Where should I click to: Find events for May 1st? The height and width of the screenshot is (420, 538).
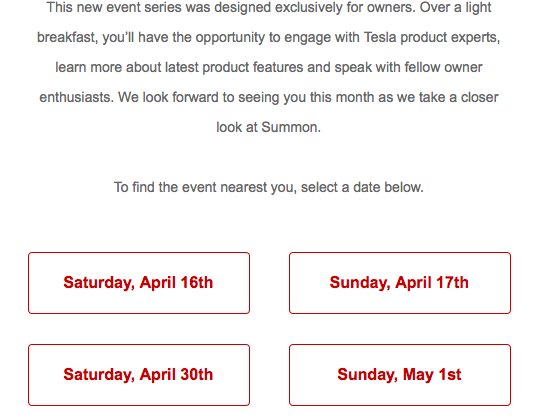(x=400, y=375)
